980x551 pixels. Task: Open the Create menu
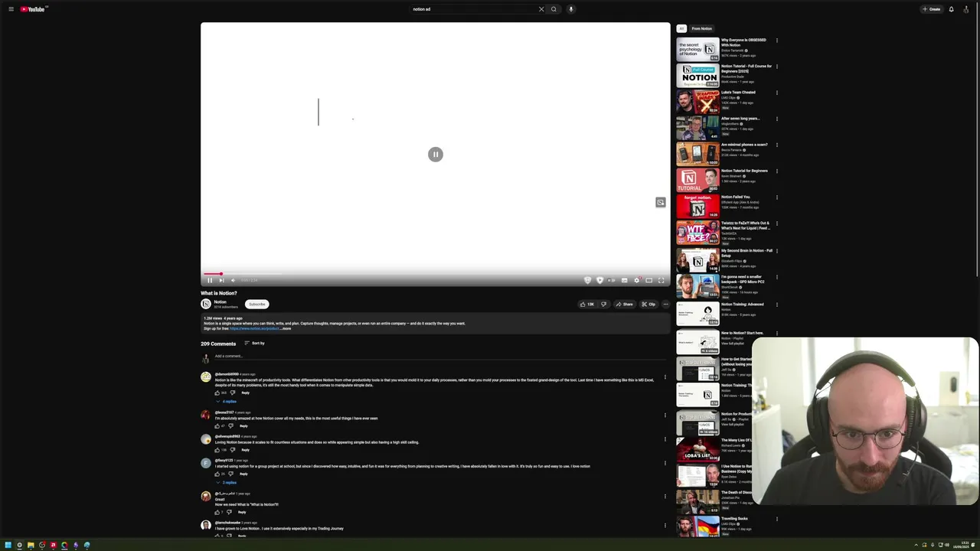point(932,9)
